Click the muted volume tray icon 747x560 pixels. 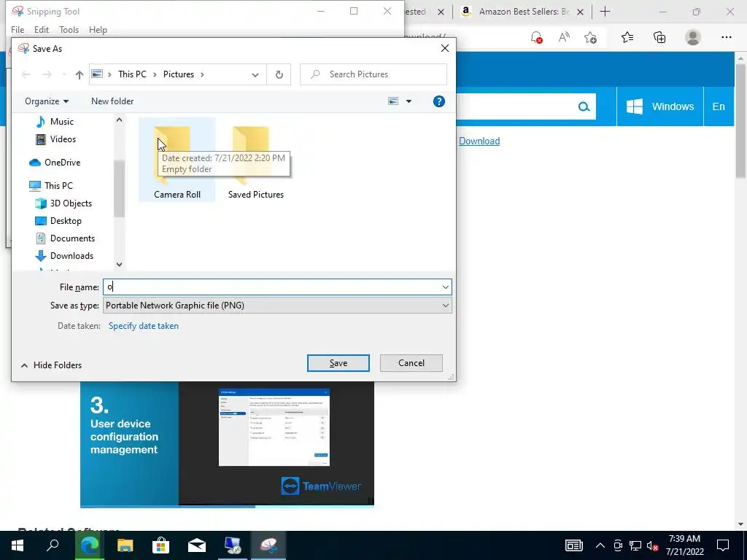coord(652,545)
